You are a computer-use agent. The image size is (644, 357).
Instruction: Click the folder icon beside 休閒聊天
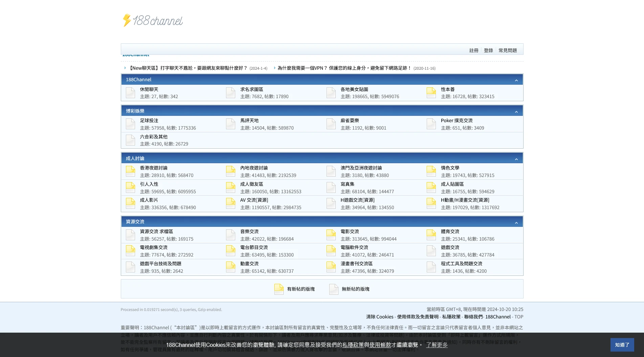pos(130,93)
